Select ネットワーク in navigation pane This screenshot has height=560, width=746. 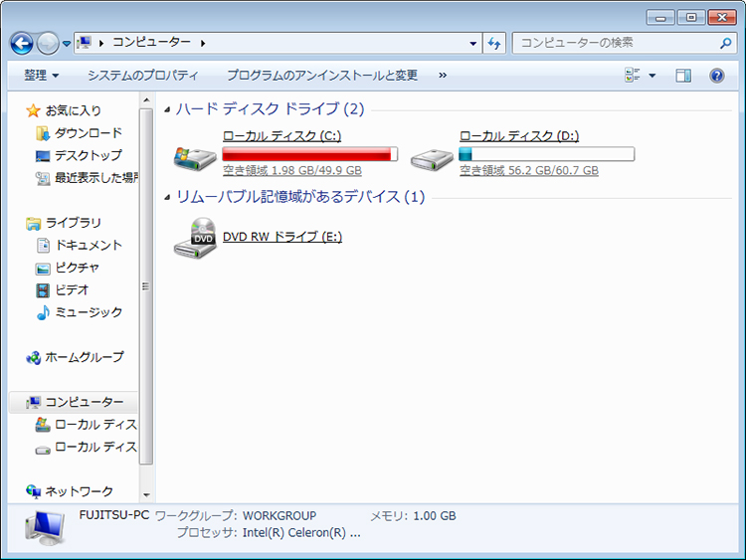point(79,490)
